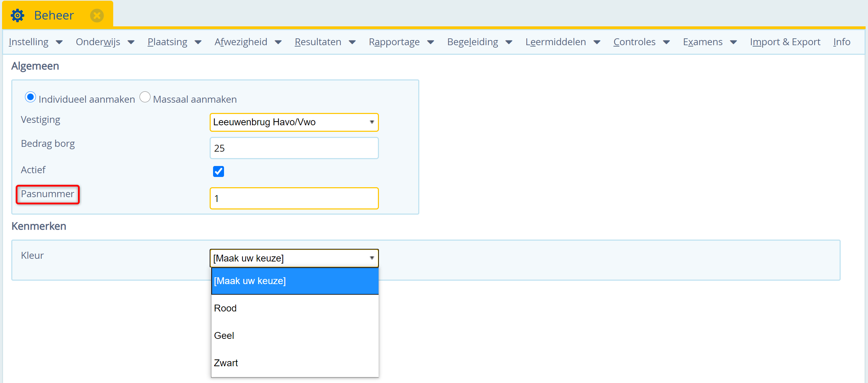Click the Bedrag borg input field
868x383 pixels.
pos(294,148)
